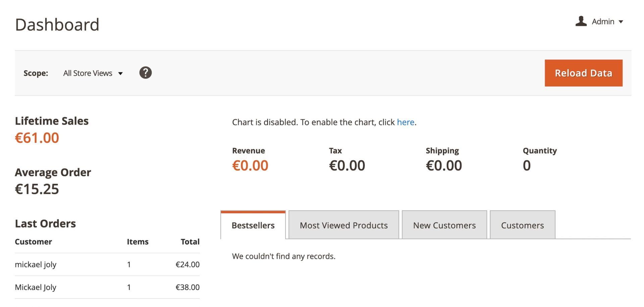Click the Total column header

(190, 242)
